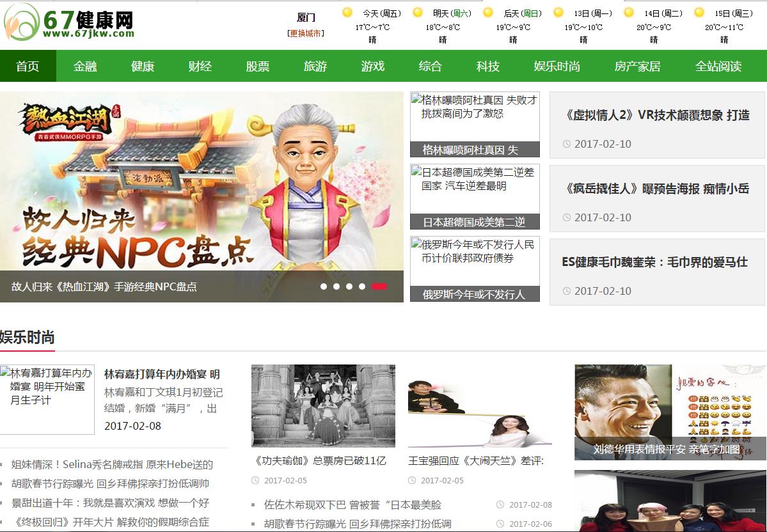Click the 功夫瑜伽 movie still image
Screen dimensions: 767x532
coord(323,406)
